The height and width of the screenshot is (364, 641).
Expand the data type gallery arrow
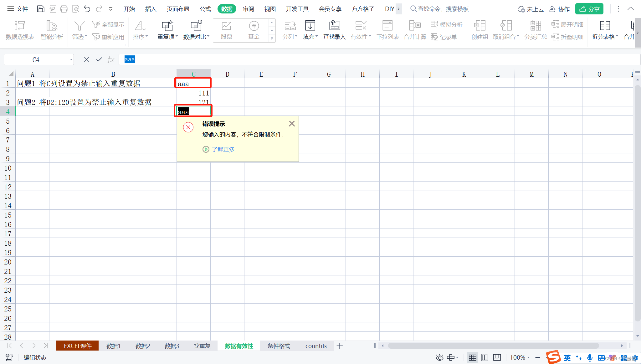[272, 38]
